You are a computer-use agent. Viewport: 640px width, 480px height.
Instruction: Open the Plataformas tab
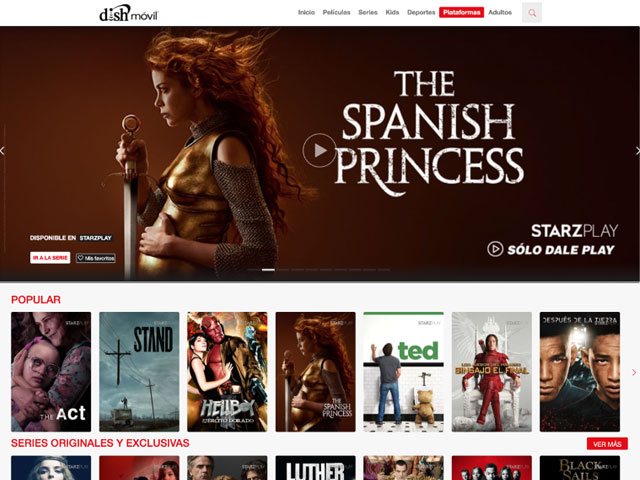tap(461, 12)
